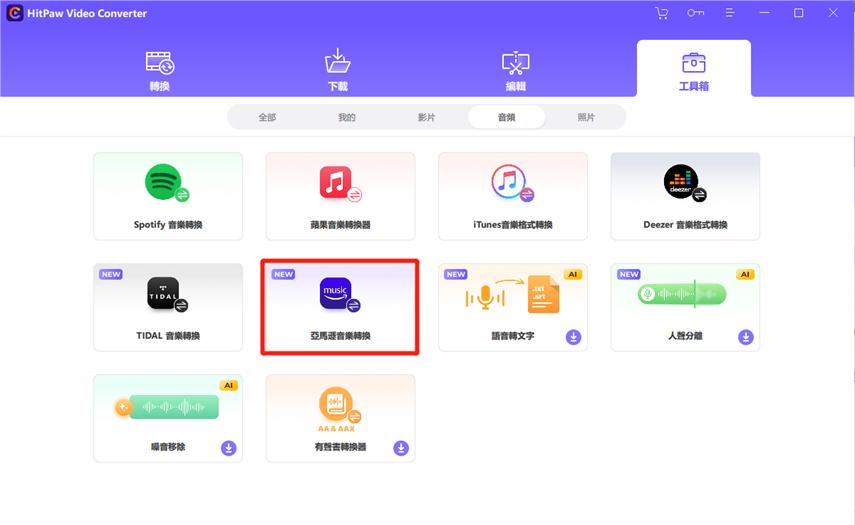Switch to the 我的 filter tab

346,117
